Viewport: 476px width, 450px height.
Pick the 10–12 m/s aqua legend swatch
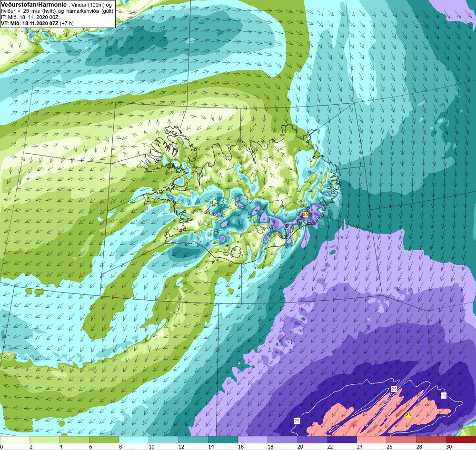[164, 440]
